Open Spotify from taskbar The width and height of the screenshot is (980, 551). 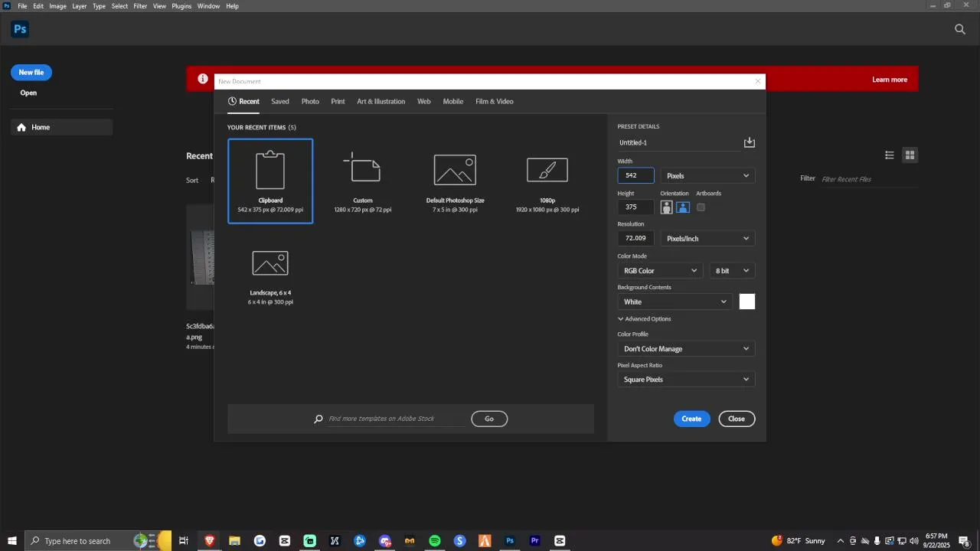click(435, 541)
